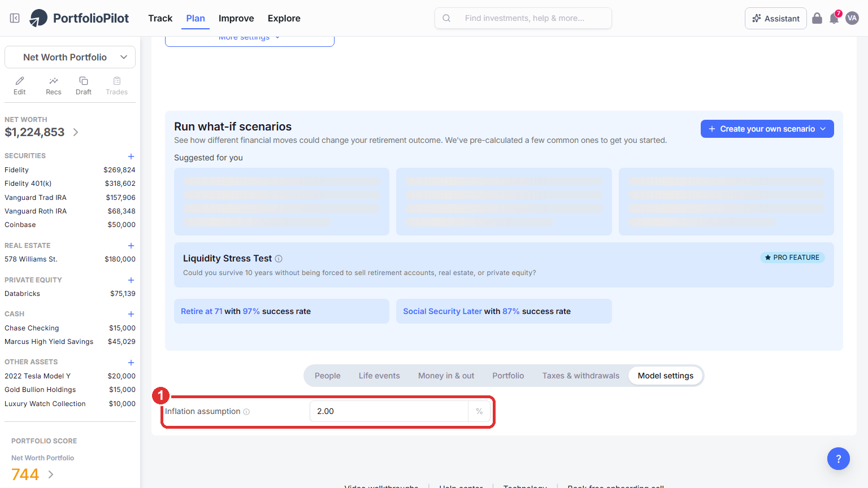Screen dimensions: 868x488
Task: Select the Vanguard Trad IRA account
Action: point(70,198)
